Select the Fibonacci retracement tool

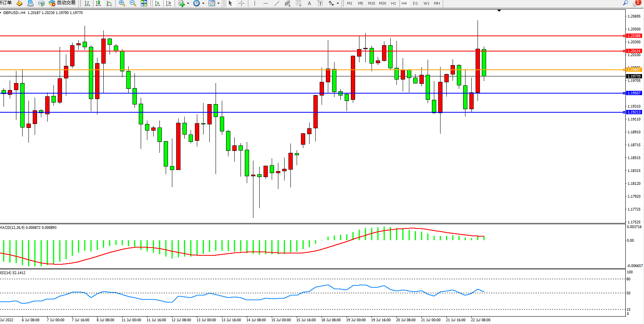pyautogui.click(x=298, y=3)
